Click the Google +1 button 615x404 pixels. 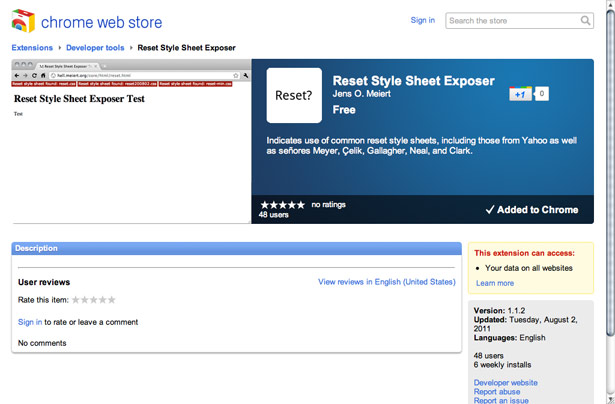[520, 94]
